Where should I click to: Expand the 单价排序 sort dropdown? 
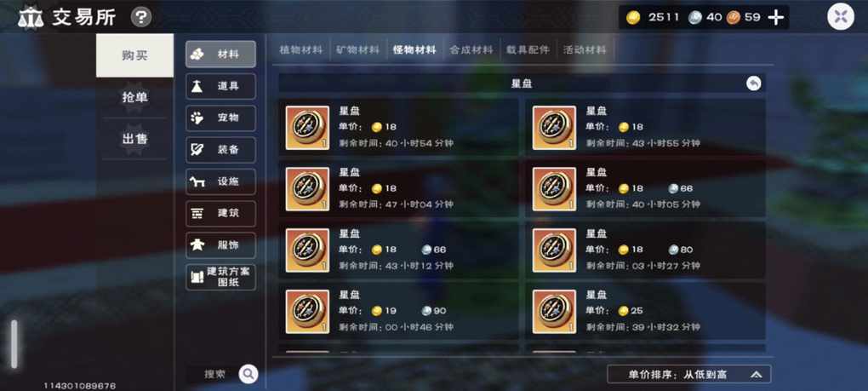coord(688,374)
